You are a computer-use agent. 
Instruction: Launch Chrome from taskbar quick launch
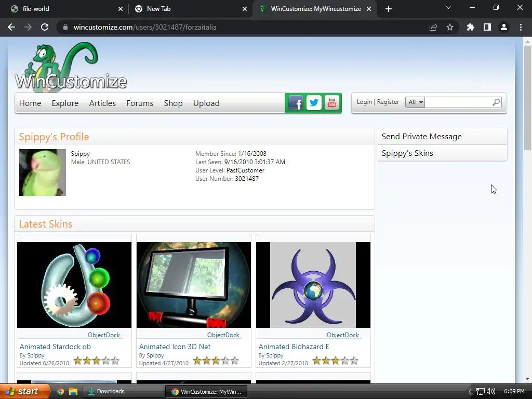click(x=60, y=391)
